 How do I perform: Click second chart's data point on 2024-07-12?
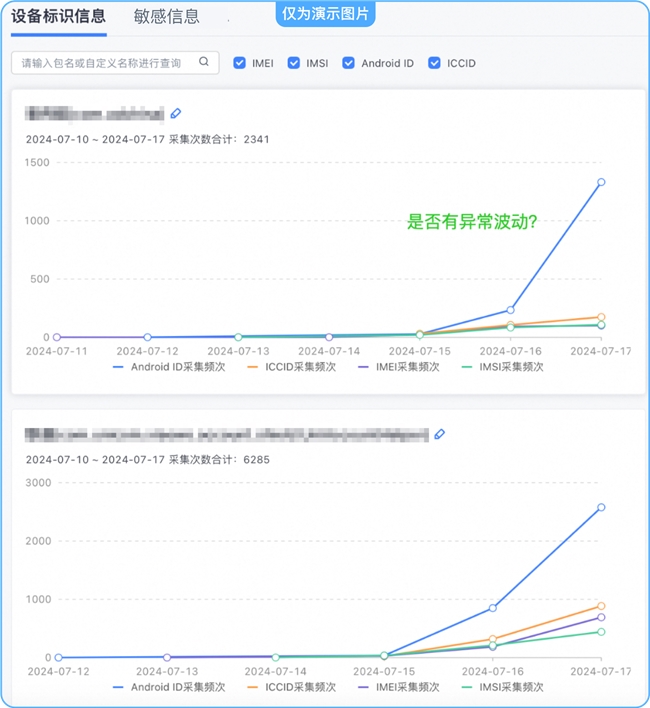click(59, 657)
